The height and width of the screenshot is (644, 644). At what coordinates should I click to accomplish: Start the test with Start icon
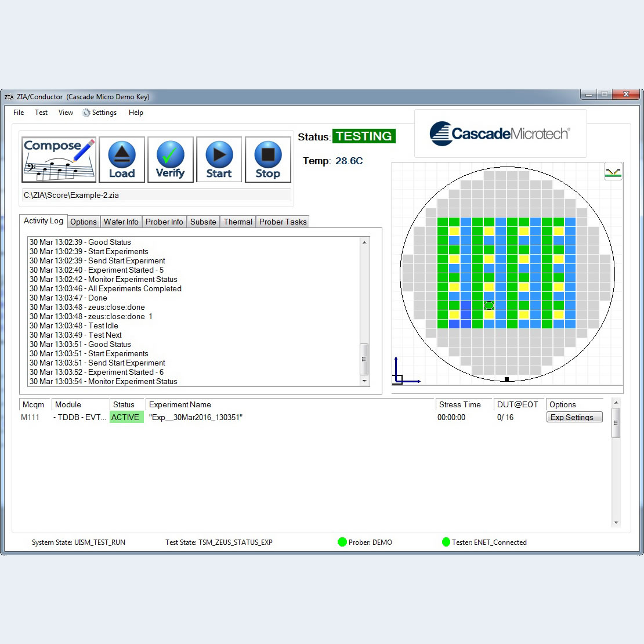(219, 160)
